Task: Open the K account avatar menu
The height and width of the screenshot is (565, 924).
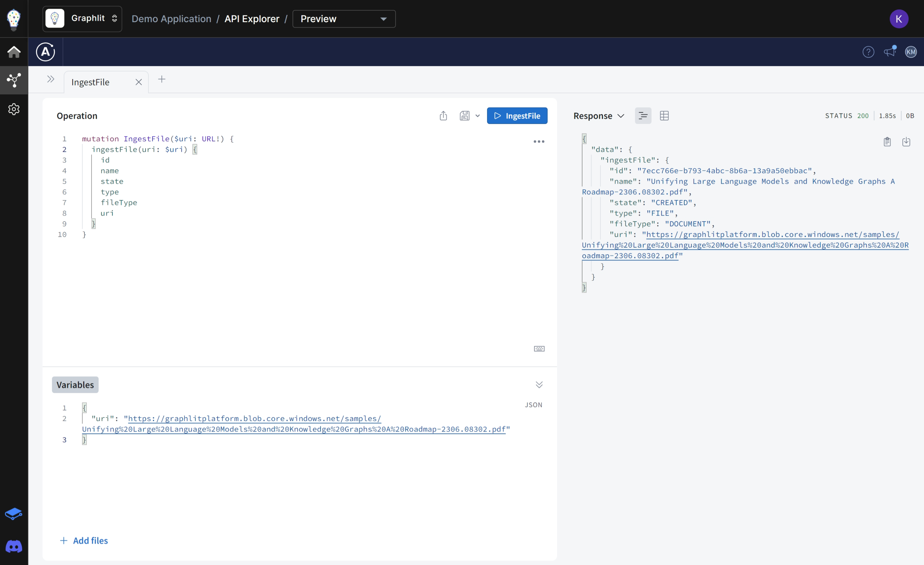Action: tap(899, 19)
